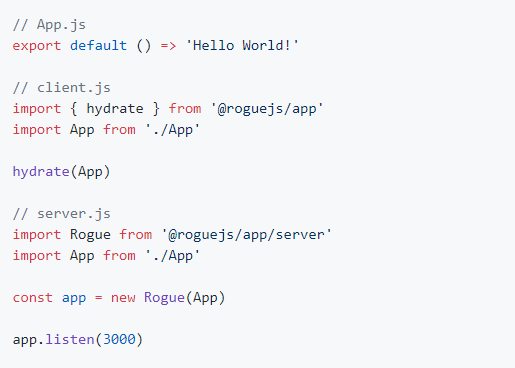Click the '@roguejs/app' string in client.js import
Image resolution: width=515 pixels, height=368 pixels.
click(x=267, y=109)
